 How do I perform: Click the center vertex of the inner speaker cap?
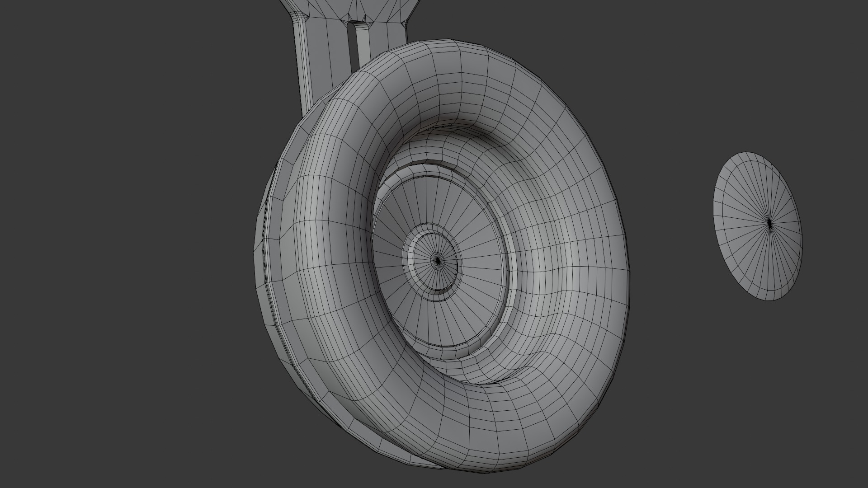438,261
